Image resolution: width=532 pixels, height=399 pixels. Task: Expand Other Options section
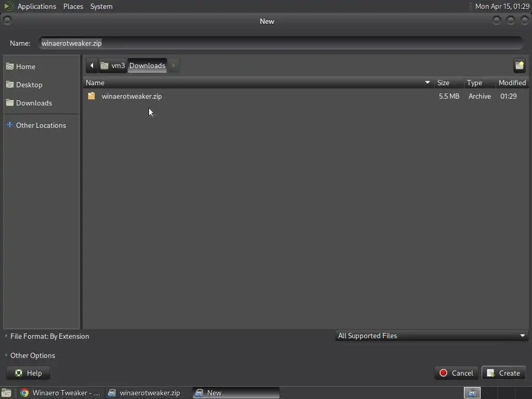coord(30,355)
